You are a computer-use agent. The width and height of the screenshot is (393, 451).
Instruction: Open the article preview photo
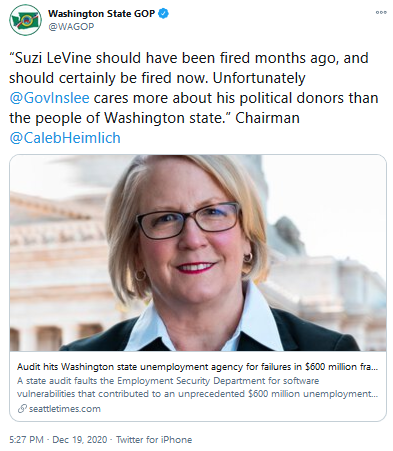[x=198, y=253]
